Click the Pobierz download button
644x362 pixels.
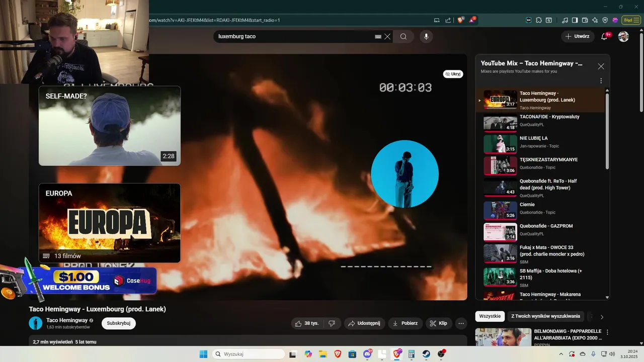pos(406,323)
